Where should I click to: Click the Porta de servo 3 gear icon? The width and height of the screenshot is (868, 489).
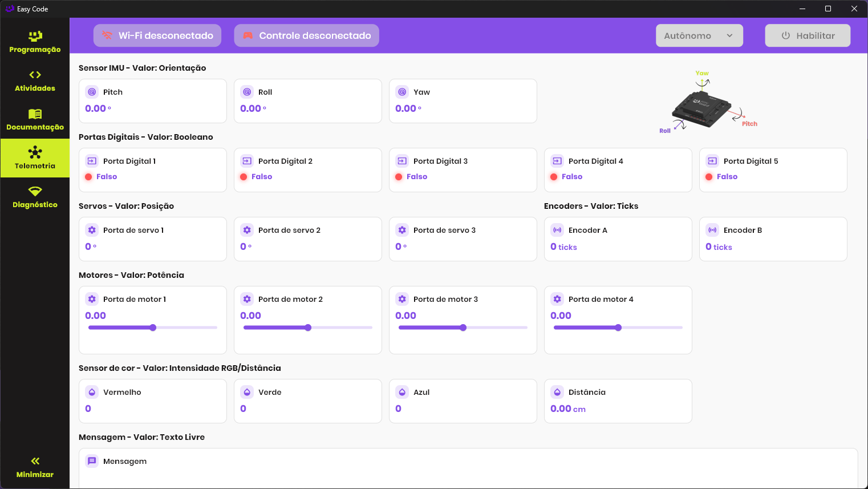tap(402, 230)
